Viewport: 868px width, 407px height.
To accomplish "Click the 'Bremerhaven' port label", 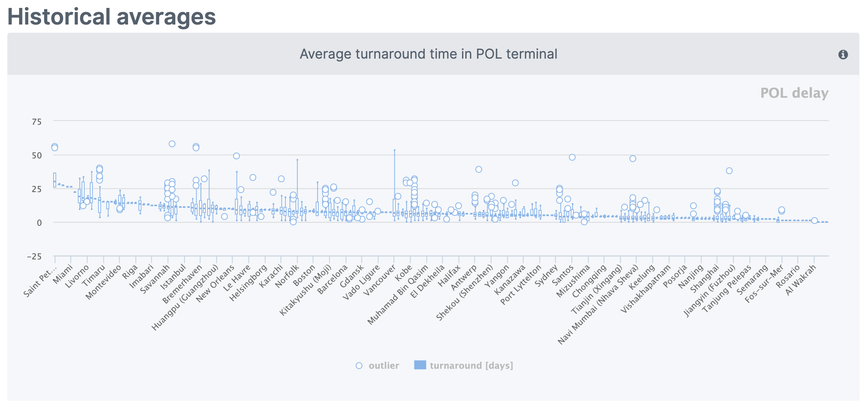I will (182, 284).
